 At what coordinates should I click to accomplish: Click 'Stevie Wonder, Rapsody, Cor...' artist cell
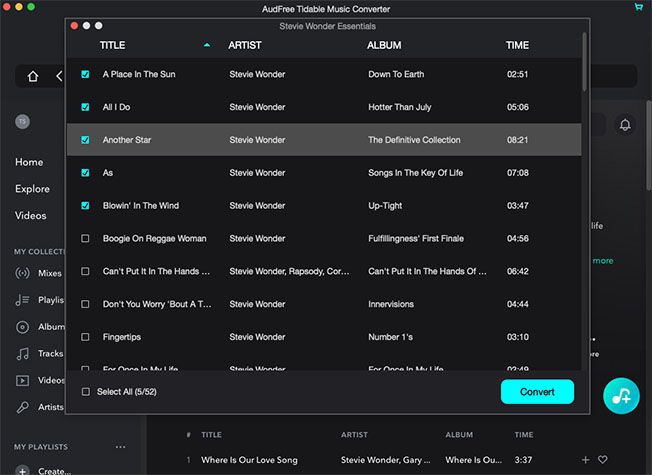coord(289,272)
